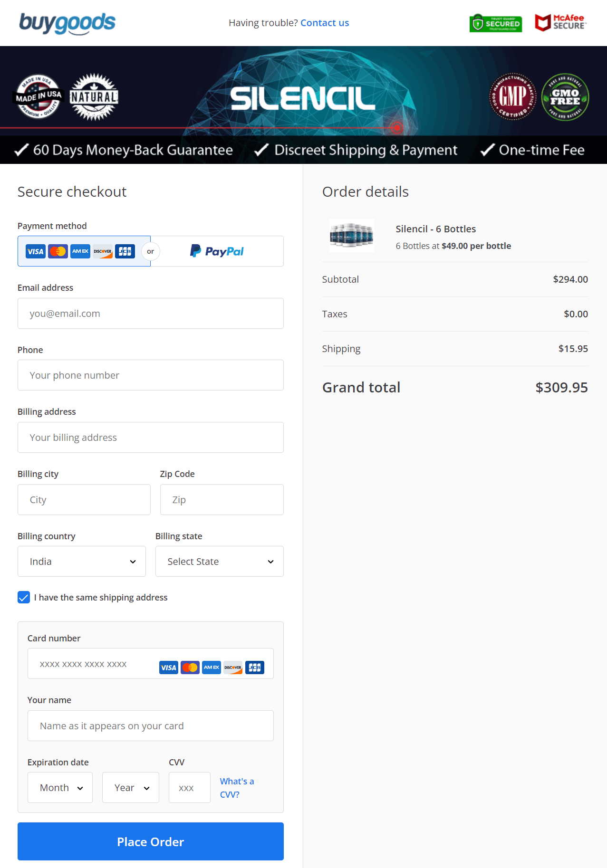Image resolution: width=607 pixels, height=868 pixels.
Task: Click 'Discreet Shipping & Payment' text
Action: click(x=366, y=150)
